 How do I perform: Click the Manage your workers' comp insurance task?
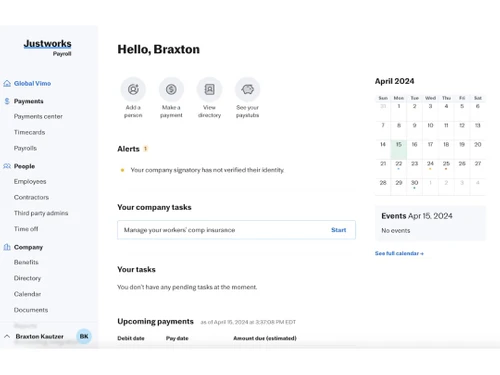pyautogui.click(x=236, y=230)
